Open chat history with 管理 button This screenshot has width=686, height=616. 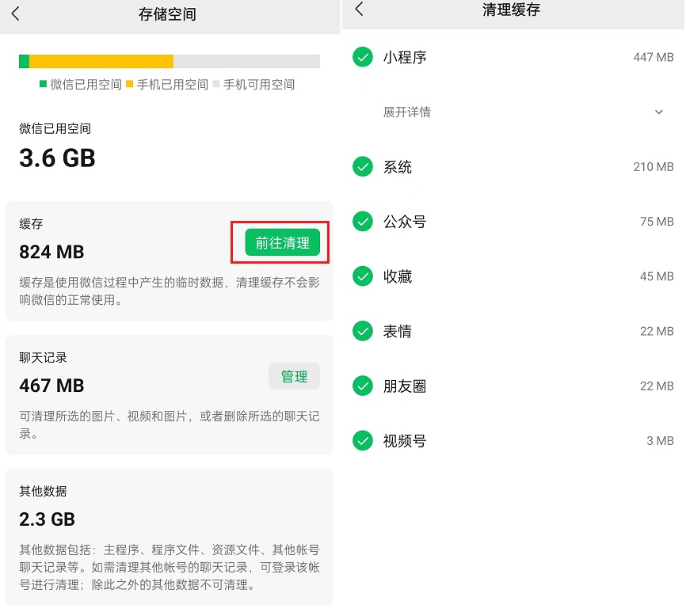pos(294,376)
